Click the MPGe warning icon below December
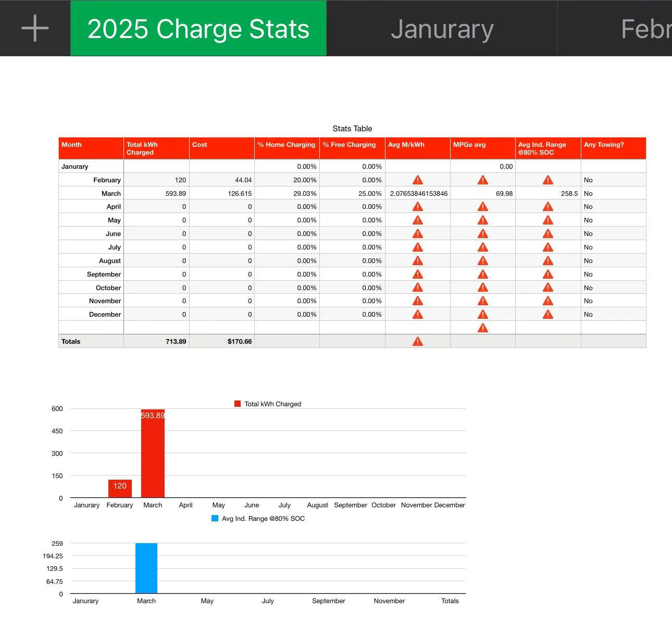The width and height of the screenshot is (672, 637). (483, 328)
